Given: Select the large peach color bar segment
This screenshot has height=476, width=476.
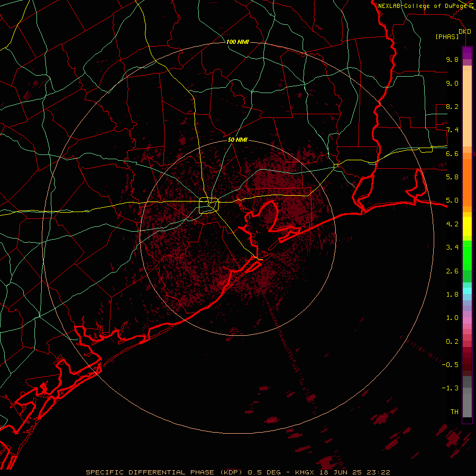Looking at the screenshot, I should coord(467,108).
